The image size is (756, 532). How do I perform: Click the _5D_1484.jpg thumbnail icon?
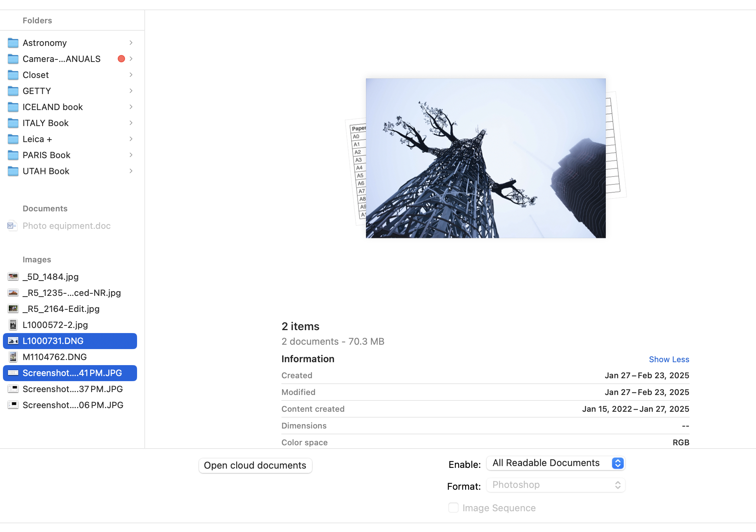(x=13, y=277)
